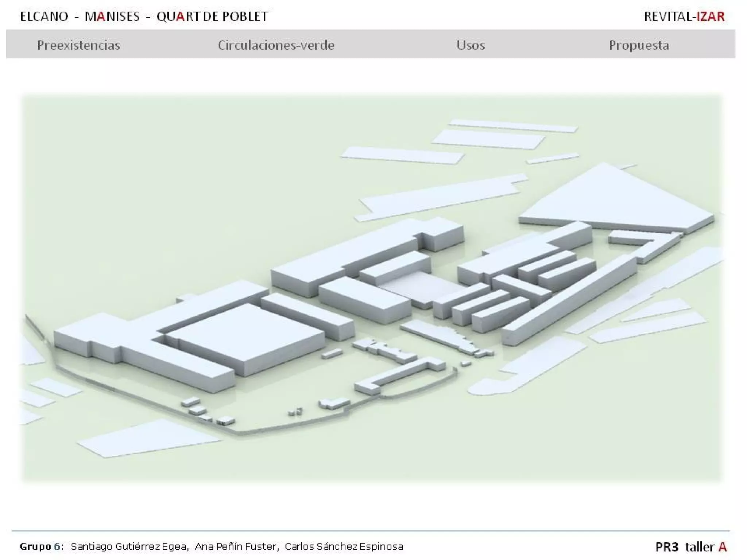Open the Preexistencias tab
The image size is (747, 560).
pos(78,45)
